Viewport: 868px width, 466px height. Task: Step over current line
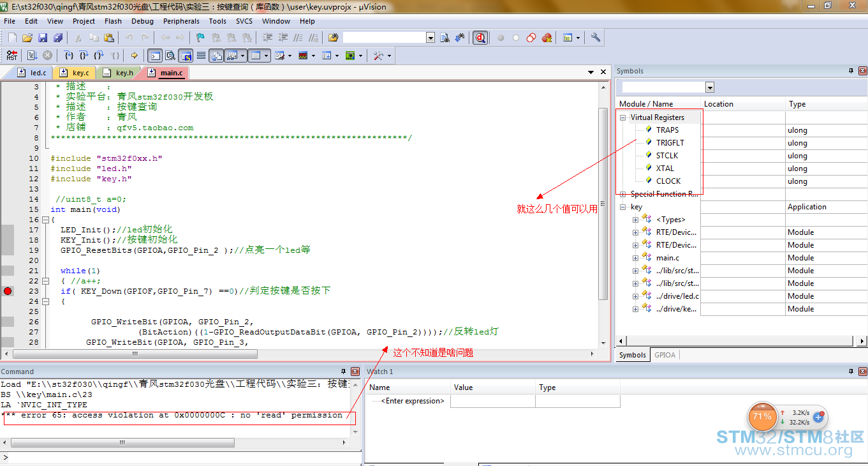84,56
